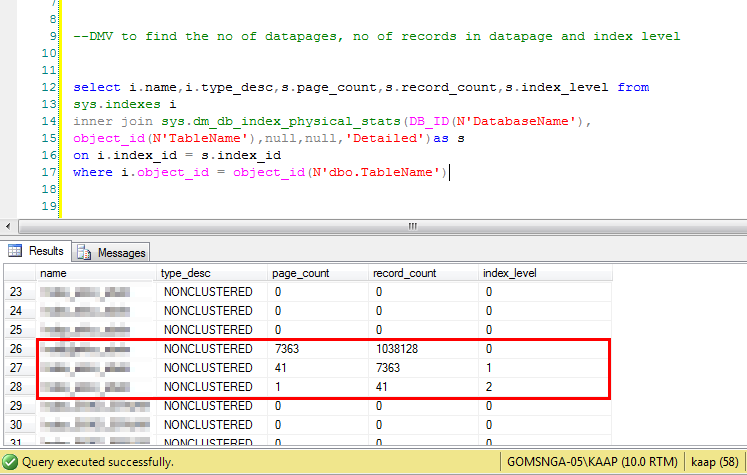Place cursor in the DMV comment on line 9

point(376,36)
